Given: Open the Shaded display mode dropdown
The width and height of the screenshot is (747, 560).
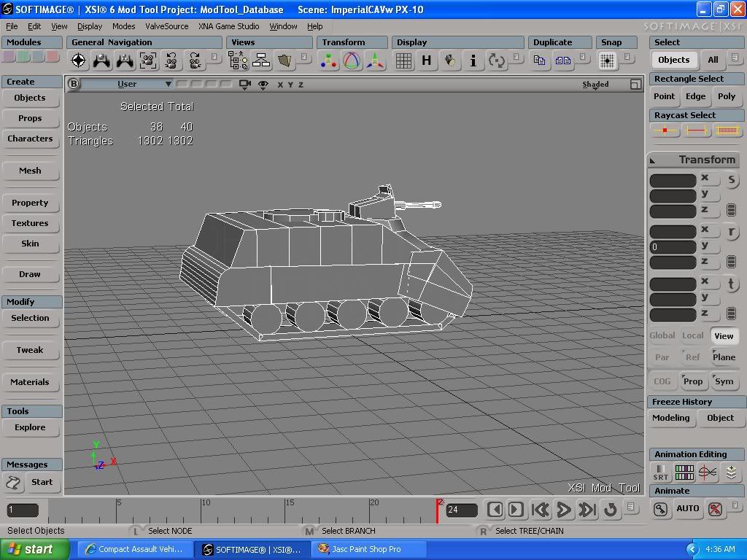Looking at the screenshot, I should [595, 85].
